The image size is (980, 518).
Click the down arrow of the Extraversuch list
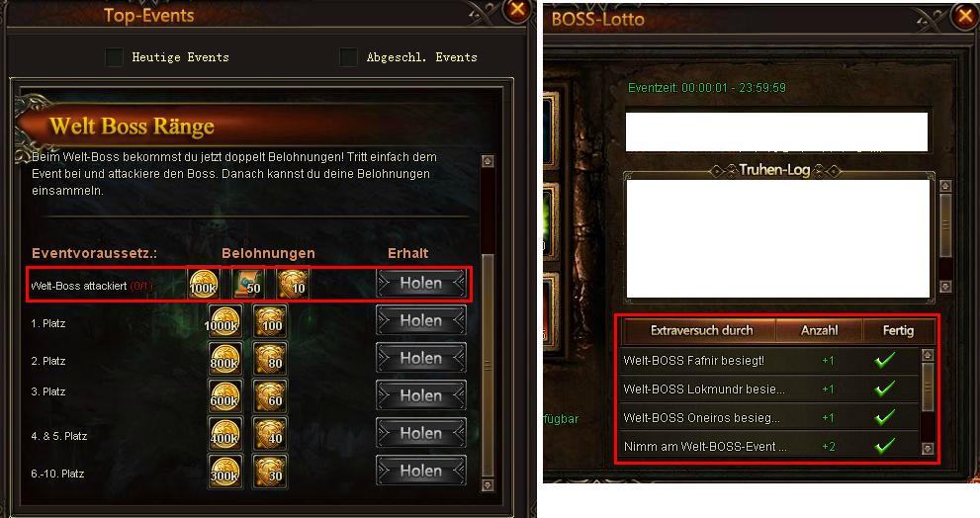pyautogui.click(x=928, y=449)
